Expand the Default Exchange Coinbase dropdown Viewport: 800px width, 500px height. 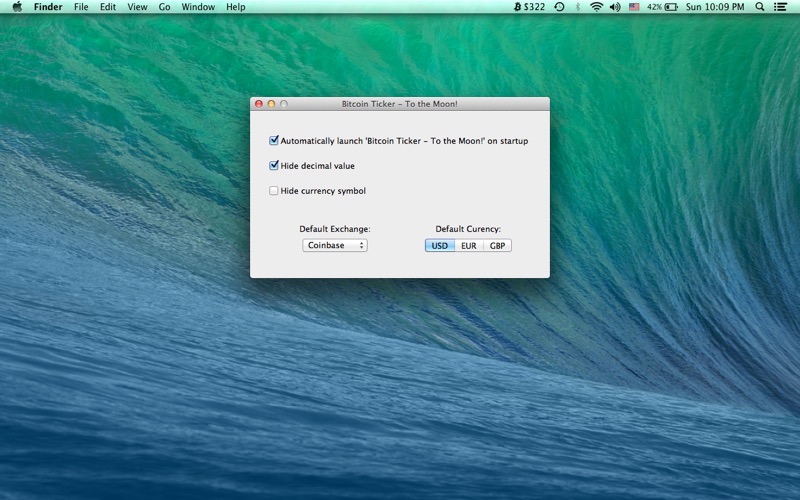click(x=335, y=245)
